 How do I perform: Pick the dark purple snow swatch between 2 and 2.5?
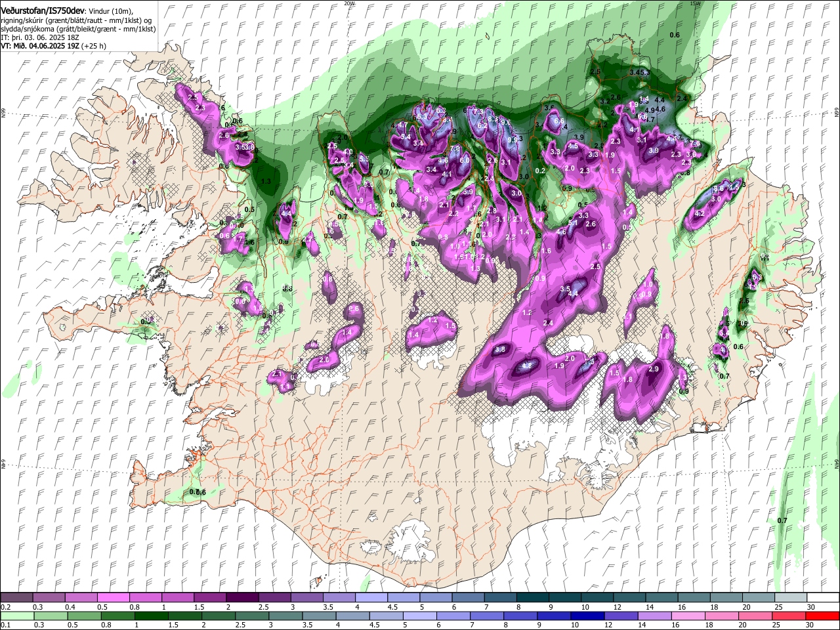pyautogui.click(x=241, y=598)
